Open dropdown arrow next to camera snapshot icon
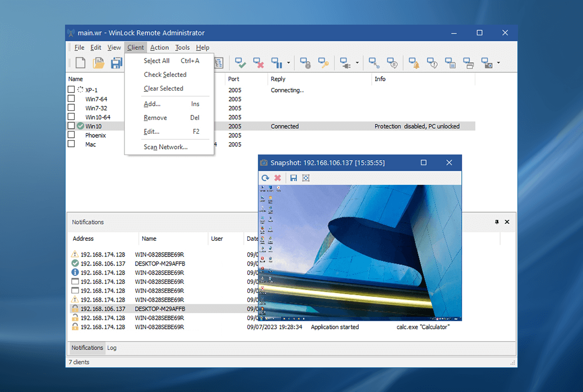Viewport: 583px width, 392px height. [x=498, y=63]
